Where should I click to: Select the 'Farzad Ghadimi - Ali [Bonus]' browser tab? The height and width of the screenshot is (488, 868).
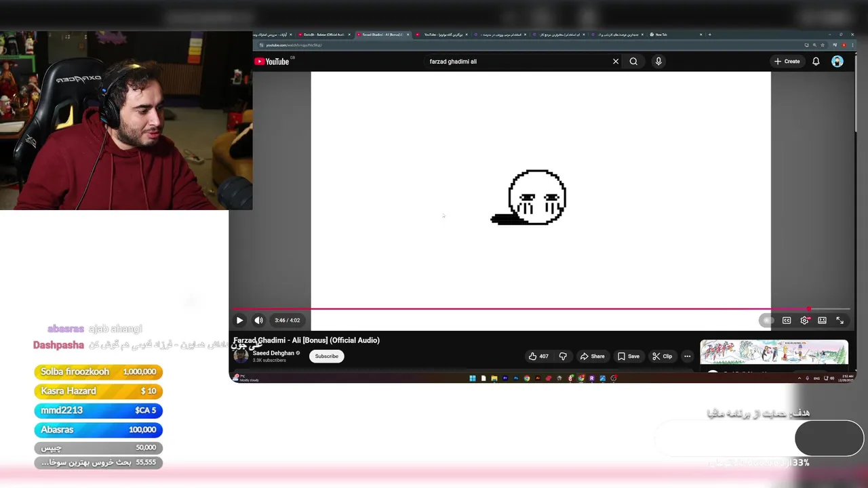click(x=382, y=35)
